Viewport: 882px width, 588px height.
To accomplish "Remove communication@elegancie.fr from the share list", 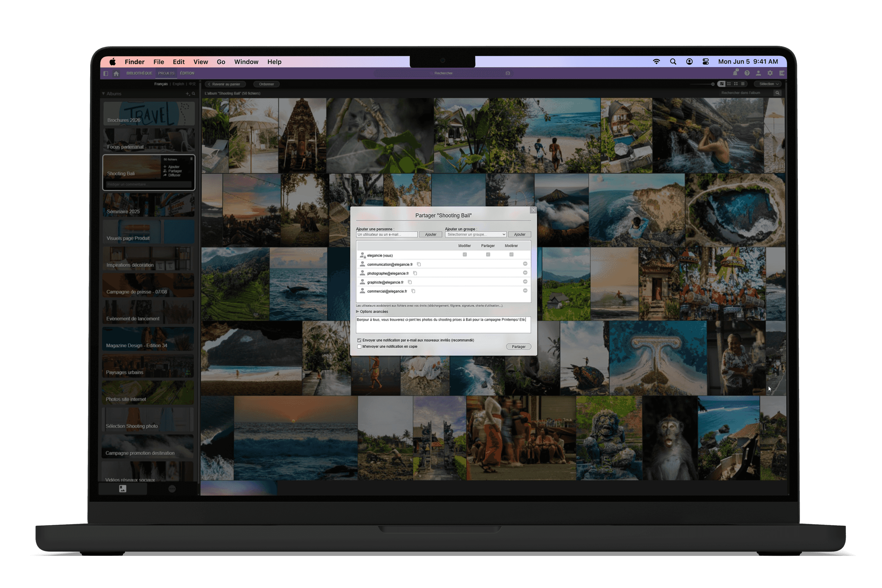I will pyautogui.click(x=525, y=264).
